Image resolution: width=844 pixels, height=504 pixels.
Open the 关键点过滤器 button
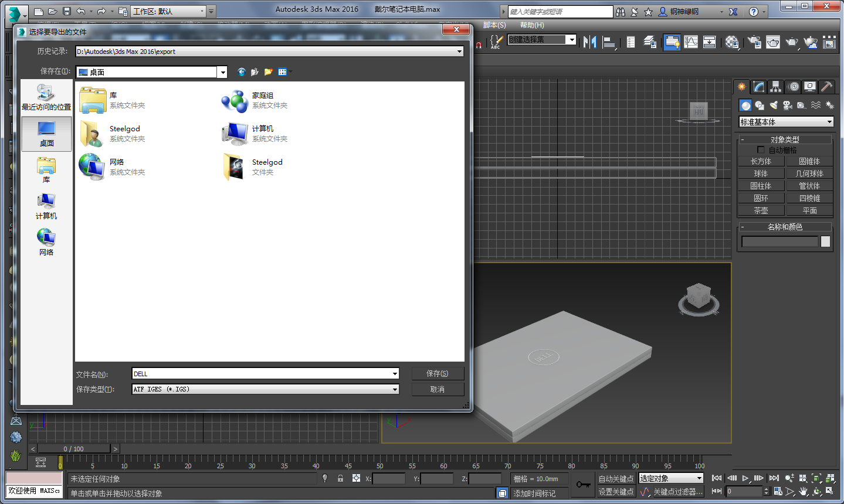click(678, 492)
